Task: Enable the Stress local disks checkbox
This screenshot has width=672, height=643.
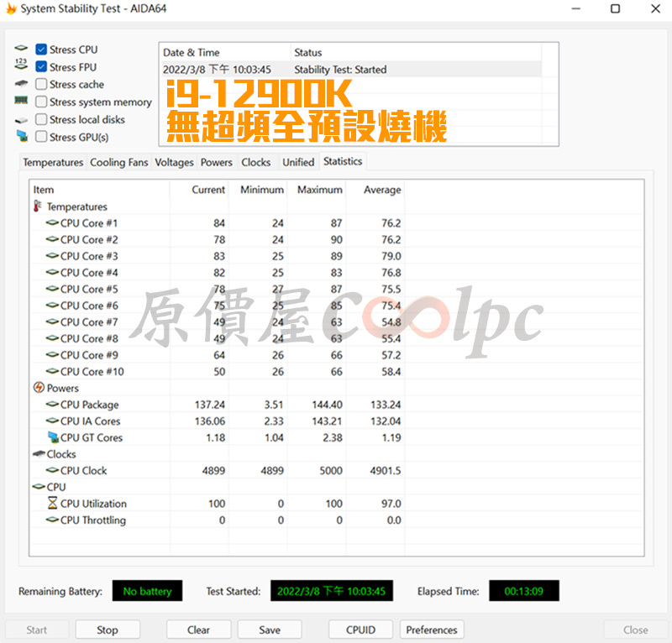Action: (41, 119)
